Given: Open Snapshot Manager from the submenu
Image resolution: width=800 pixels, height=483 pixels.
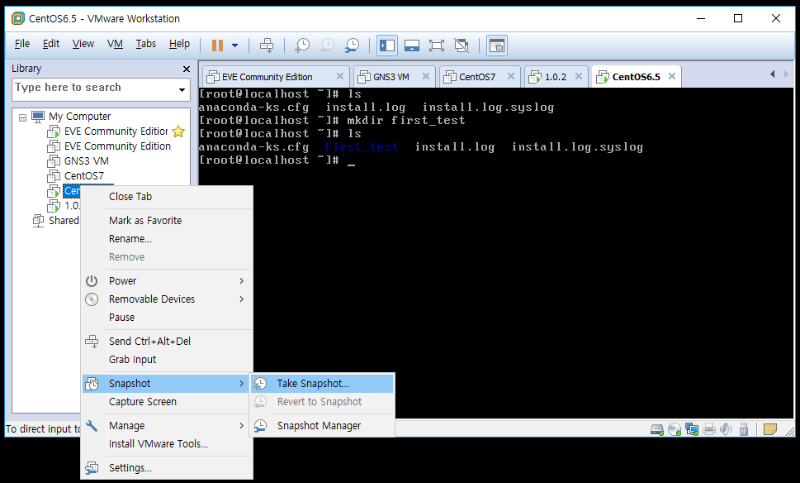Looking at the screenshot, I should pos(322,425).
